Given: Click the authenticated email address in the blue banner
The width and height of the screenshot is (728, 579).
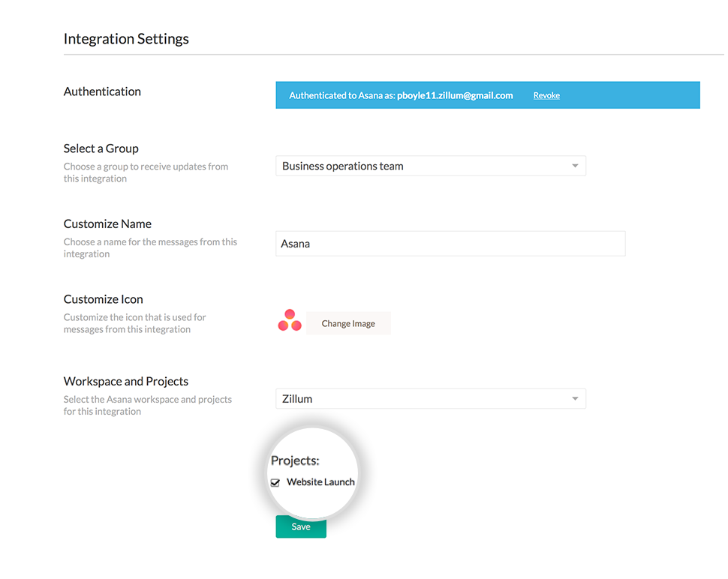Looking at the screenshot, I should pyautogui.click(x=455, y=95).
